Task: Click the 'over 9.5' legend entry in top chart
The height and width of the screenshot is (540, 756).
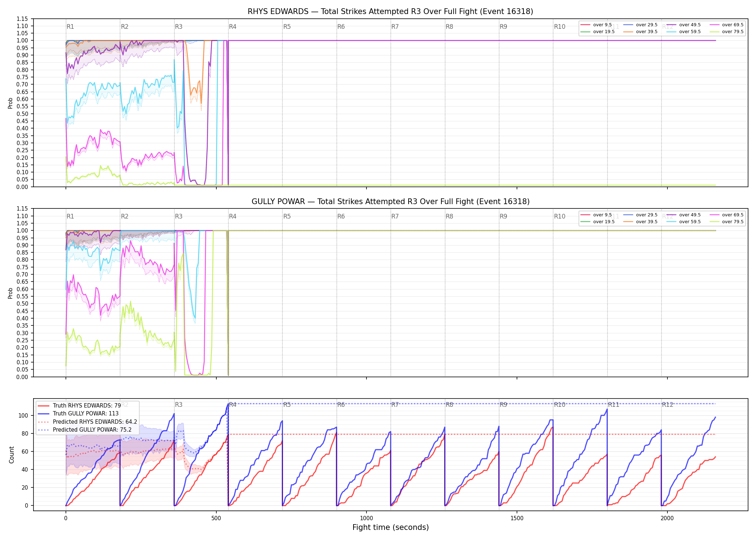Action: 596,25
